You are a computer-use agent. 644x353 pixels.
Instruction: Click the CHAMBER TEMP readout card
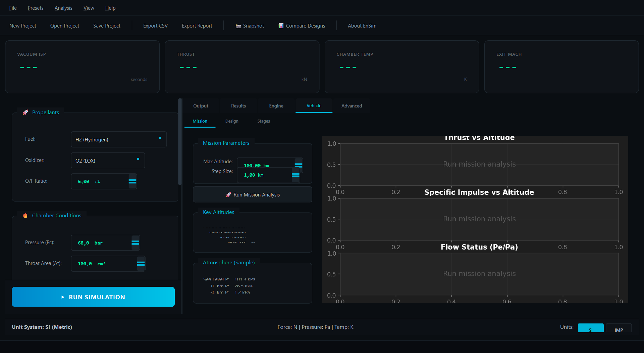(x=402, y=67)
